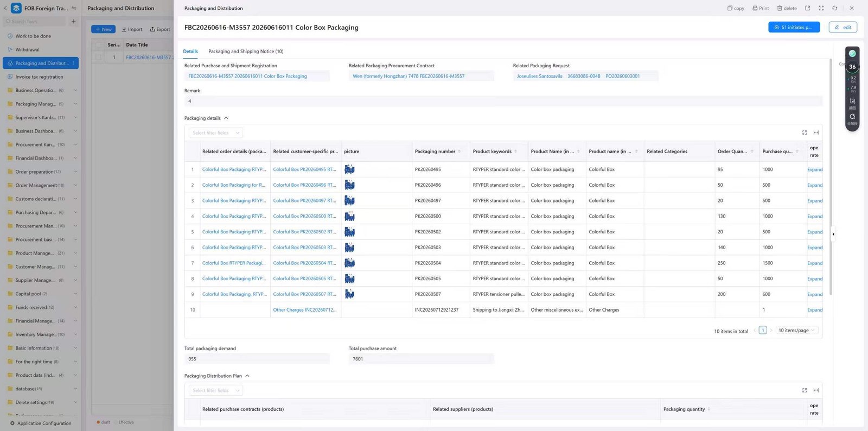Click the edit button

pyautogui.click(x=843, y=27)
